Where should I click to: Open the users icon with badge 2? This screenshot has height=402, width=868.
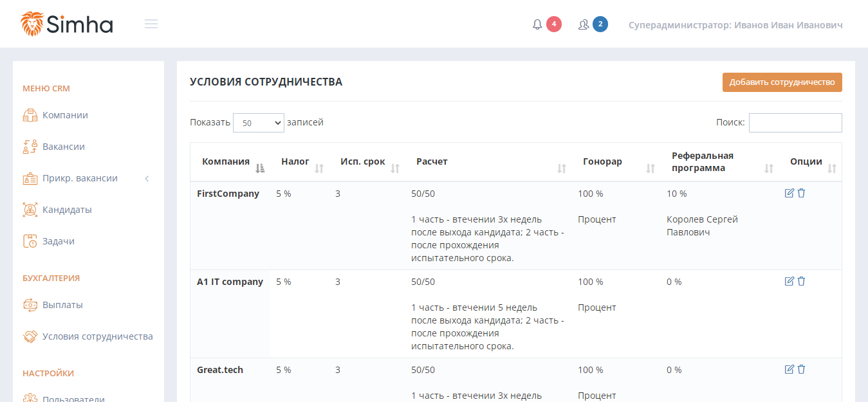click(584, 25)
